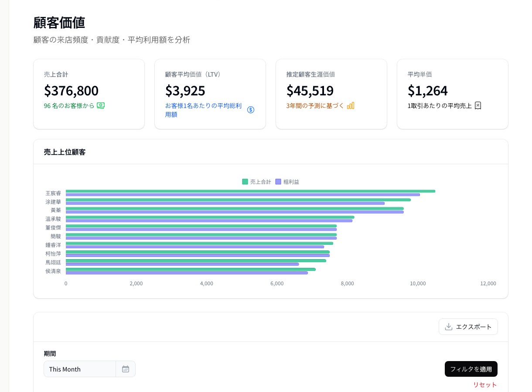Toggle the 売上合計 legend swatch above the chart
Screen dimensions: 532x392
coord(245,182)
